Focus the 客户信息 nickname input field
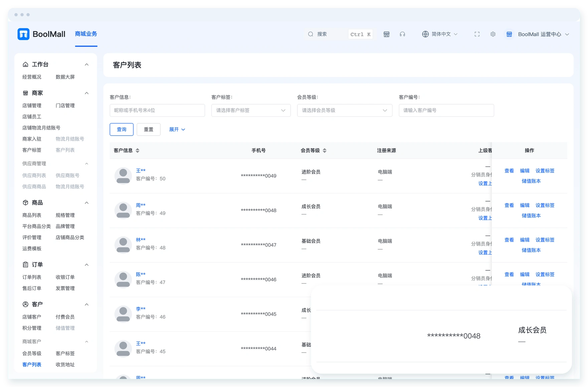Screen dimensions: 588x387 click(x=157, y=110)
